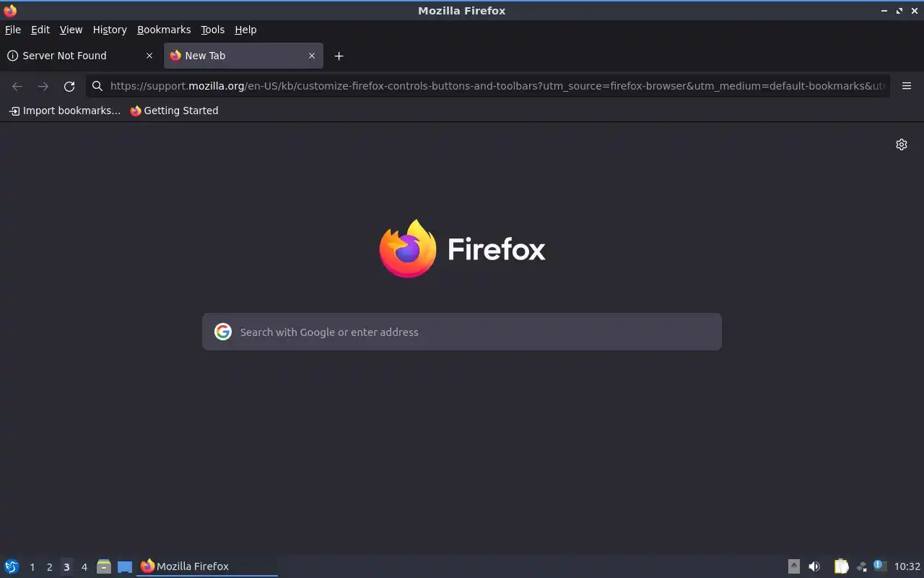
Task: Open a new tab with plus button
Action: pyautogui.click(x=339, y=56)
